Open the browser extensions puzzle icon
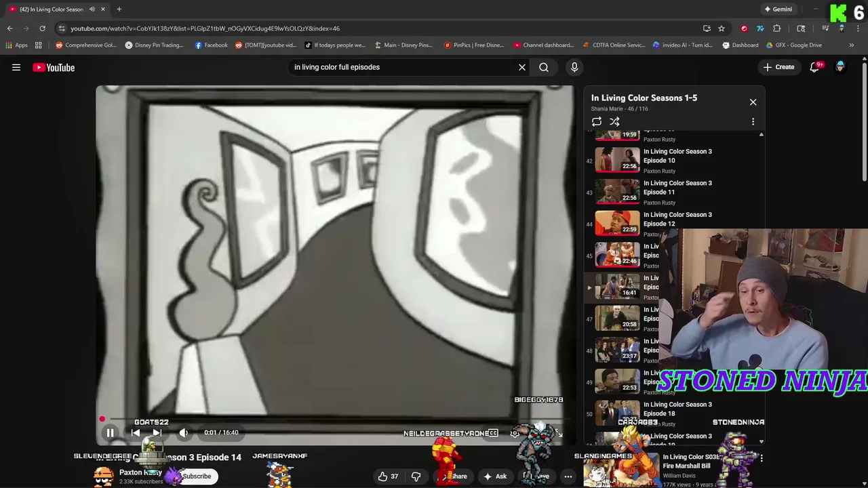868x488 pixels. pyautogui.click(x=777, y=28)
